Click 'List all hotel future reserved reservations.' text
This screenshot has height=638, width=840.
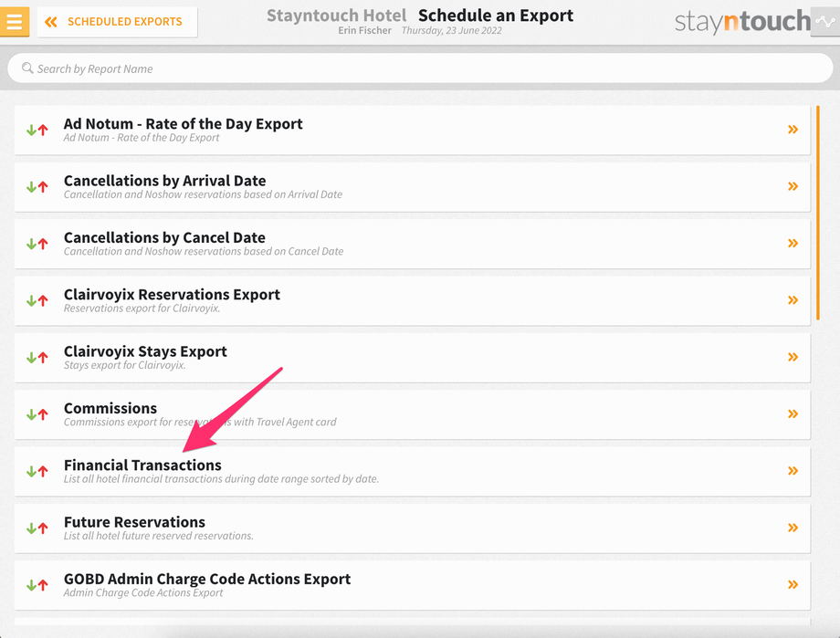pyautogui.click(x=159, y=536)
